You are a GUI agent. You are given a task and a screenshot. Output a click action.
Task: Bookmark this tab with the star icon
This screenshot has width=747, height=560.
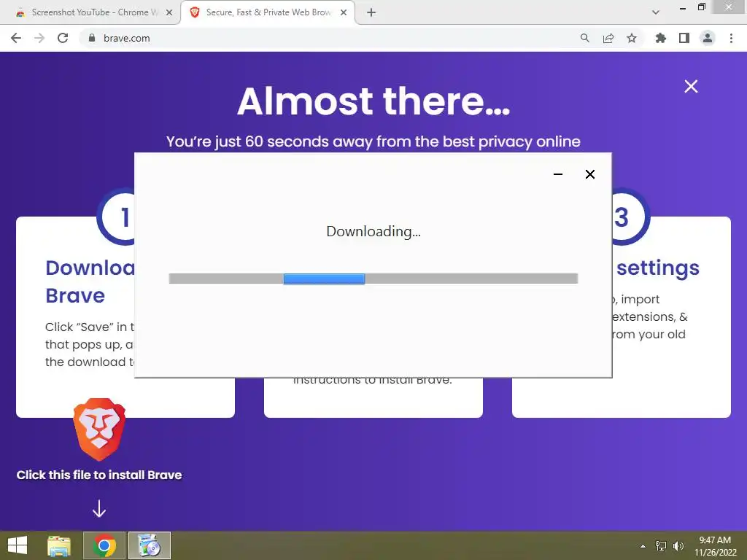coord(632,38)
